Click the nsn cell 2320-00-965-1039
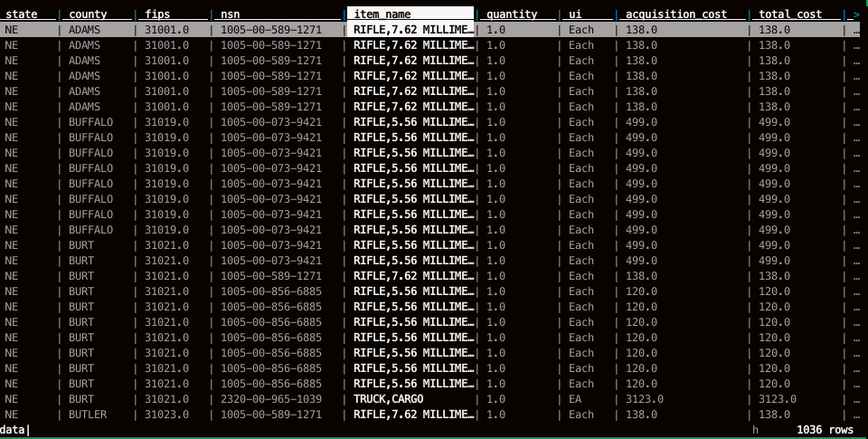 (x=270, y=399)
